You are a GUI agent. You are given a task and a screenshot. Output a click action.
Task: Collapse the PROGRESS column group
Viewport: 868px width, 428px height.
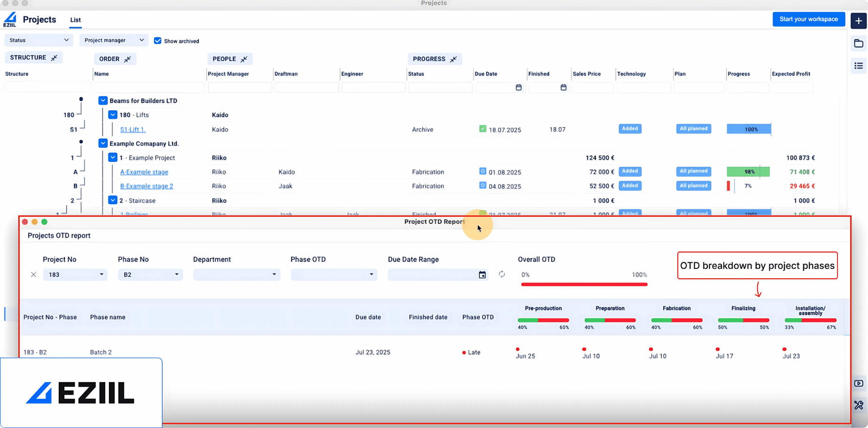pyautogui.click(x=453, y=59)
